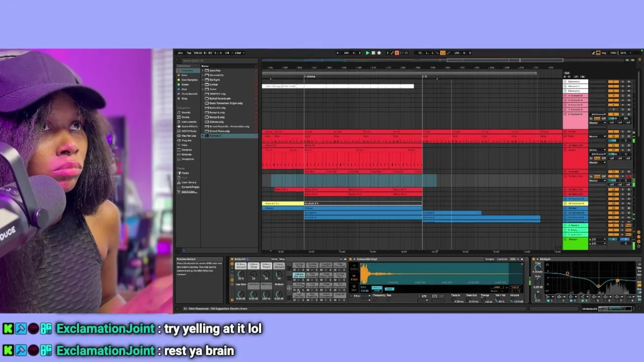The image size is (644, 362).
Task: Enable the Key map mode switch
Action: point(604,53)
